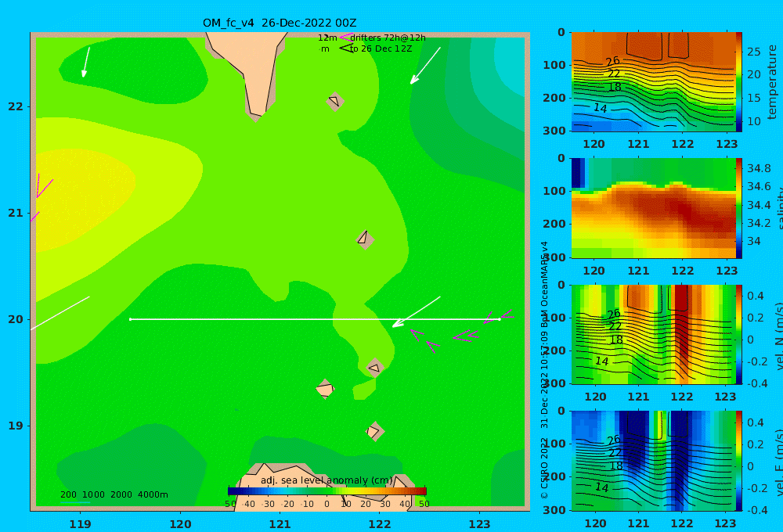Screen dimensions: 783x532
Task: Open the temperature cross-section panel
Action: pos(653,82)
